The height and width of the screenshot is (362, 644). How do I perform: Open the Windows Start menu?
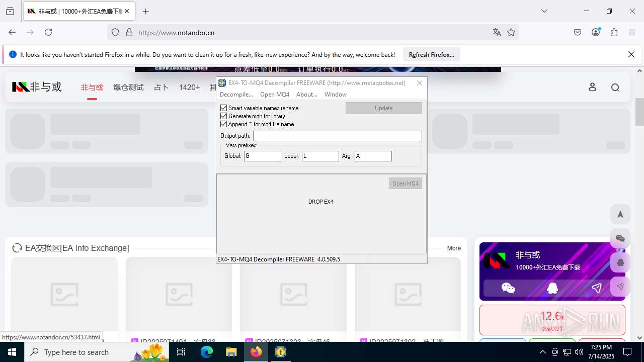point(12,352)
